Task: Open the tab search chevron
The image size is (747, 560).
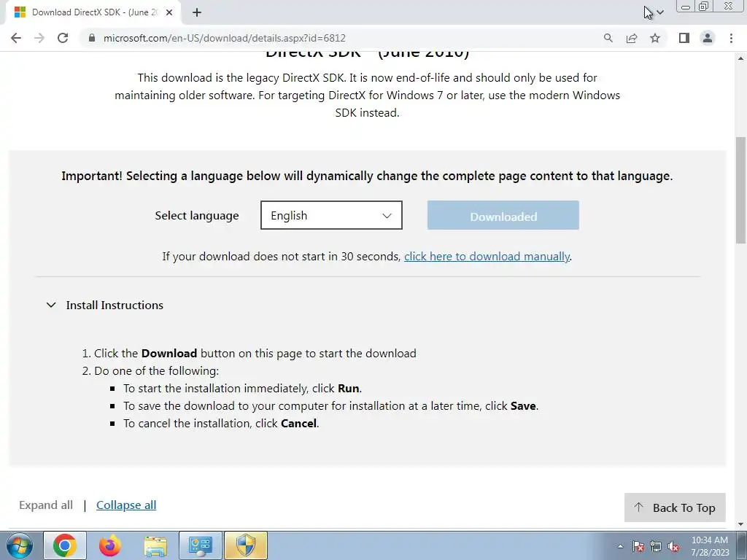Action: (x=659, y=12)
